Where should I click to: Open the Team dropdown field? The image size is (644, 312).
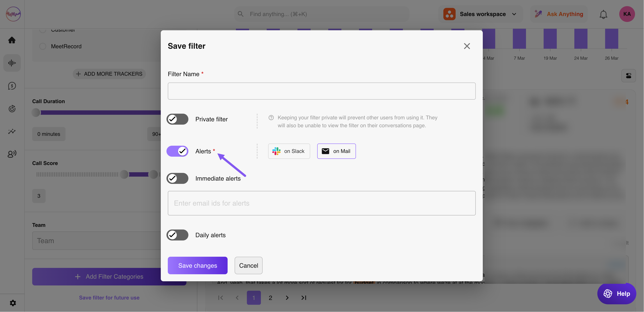[x=97, y=241]
